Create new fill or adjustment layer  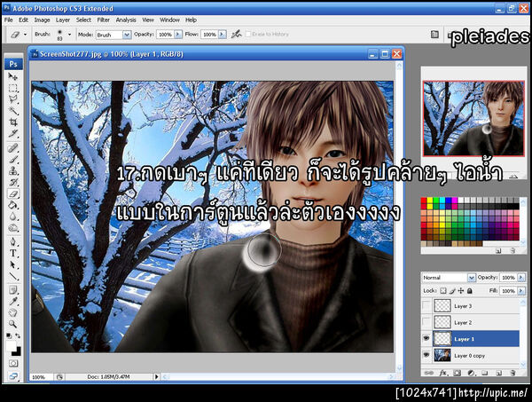[x=471, y=373]
